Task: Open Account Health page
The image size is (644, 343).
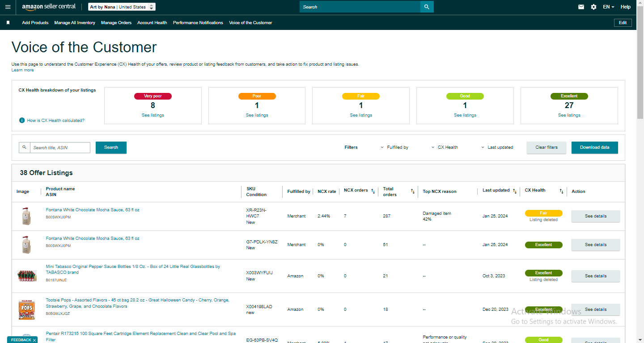Action: (x=152, y=23)
